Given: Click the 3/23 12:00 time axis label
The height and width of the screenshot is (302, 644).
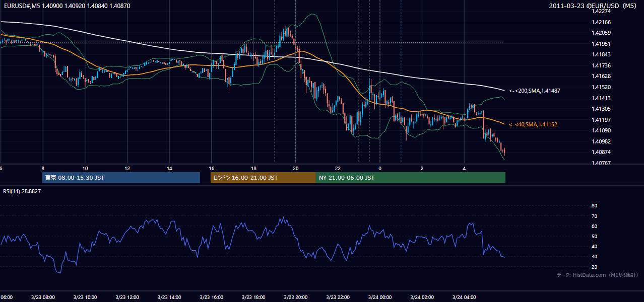Looking at the screenshot, I should [127, 297].
